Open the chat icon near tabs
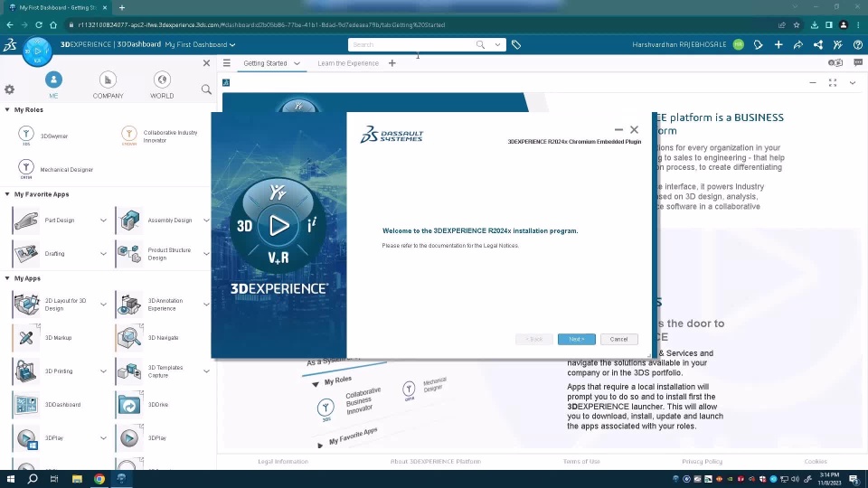 [x=857, y=63]
